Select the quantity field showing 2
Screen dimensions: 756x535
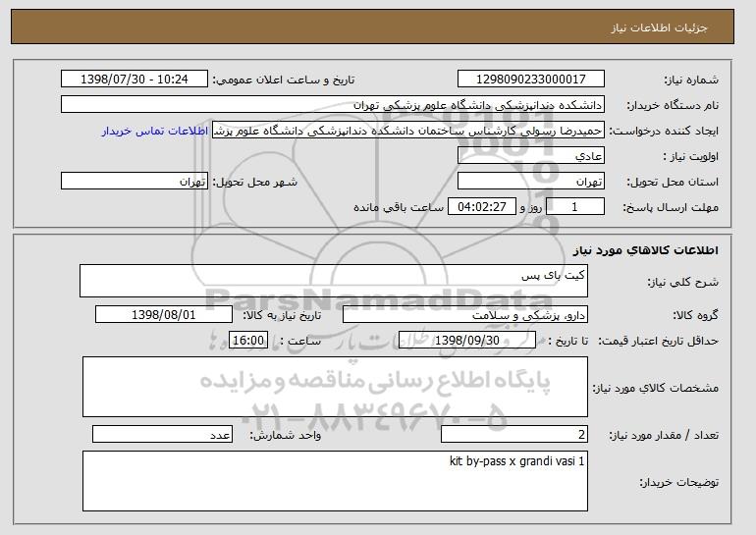(514, 434)
